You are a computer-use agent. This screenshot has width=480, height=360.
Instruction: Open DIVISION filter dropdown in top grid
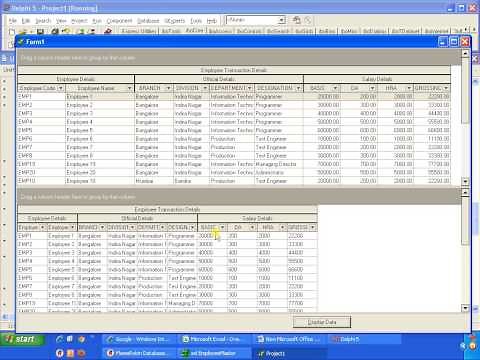[x=205, y=88]
